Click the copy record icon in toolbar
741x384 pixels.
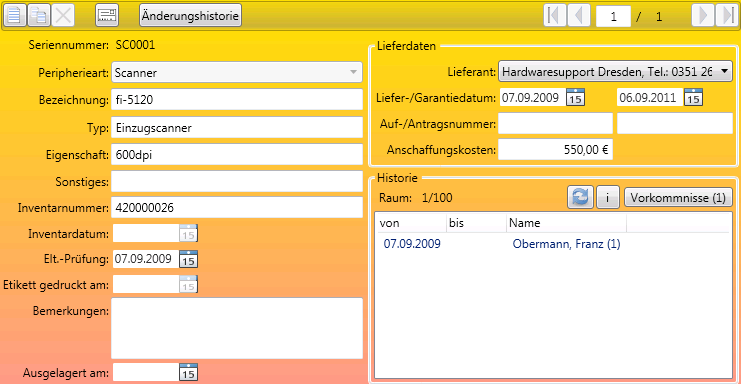click(x=39, y=16)
